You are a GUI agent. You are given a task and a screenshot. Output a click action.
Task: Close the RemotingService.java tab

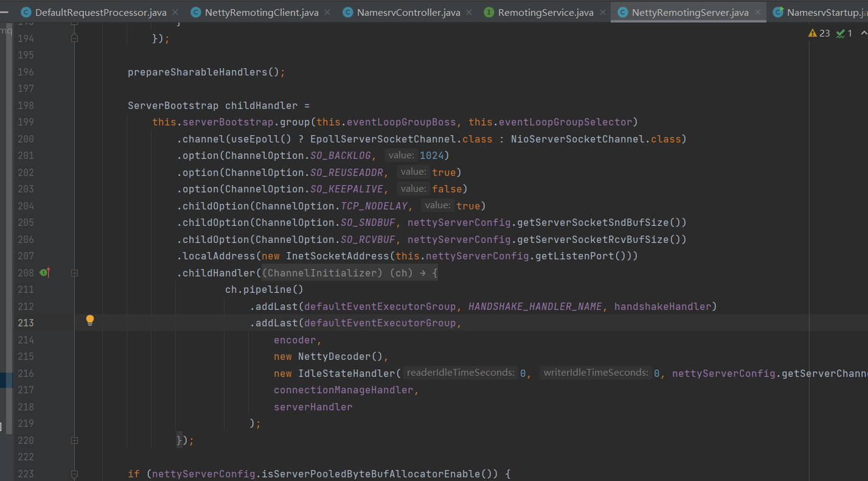point(603,12)
